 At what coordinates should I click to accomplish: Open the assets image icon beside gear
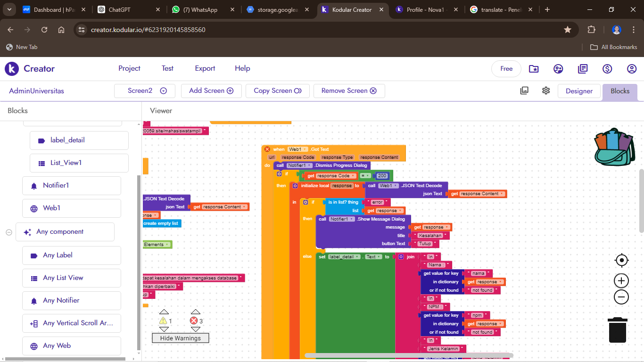pos(524,90)
